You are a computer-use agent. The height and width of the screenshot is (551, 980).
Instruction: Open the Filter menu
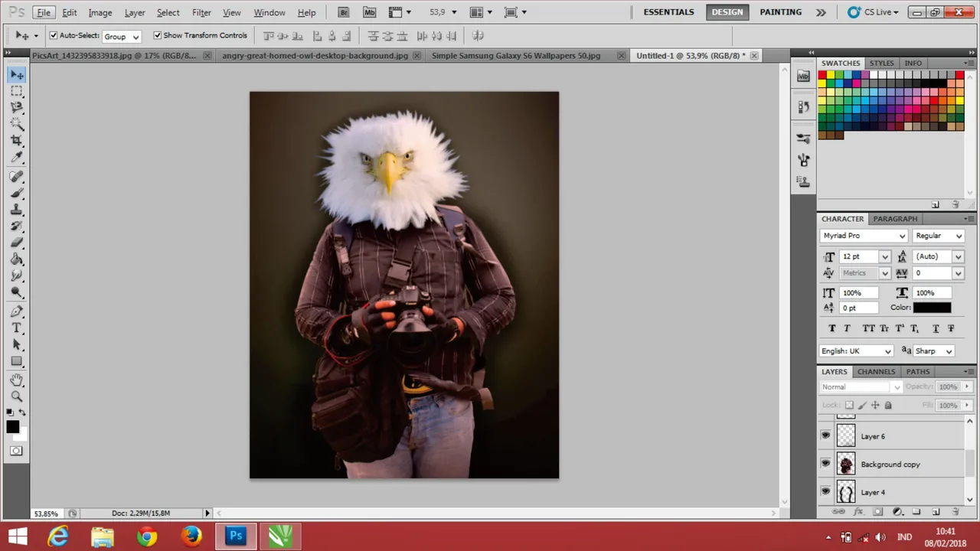pyautogui.click(x=201, y=12)
